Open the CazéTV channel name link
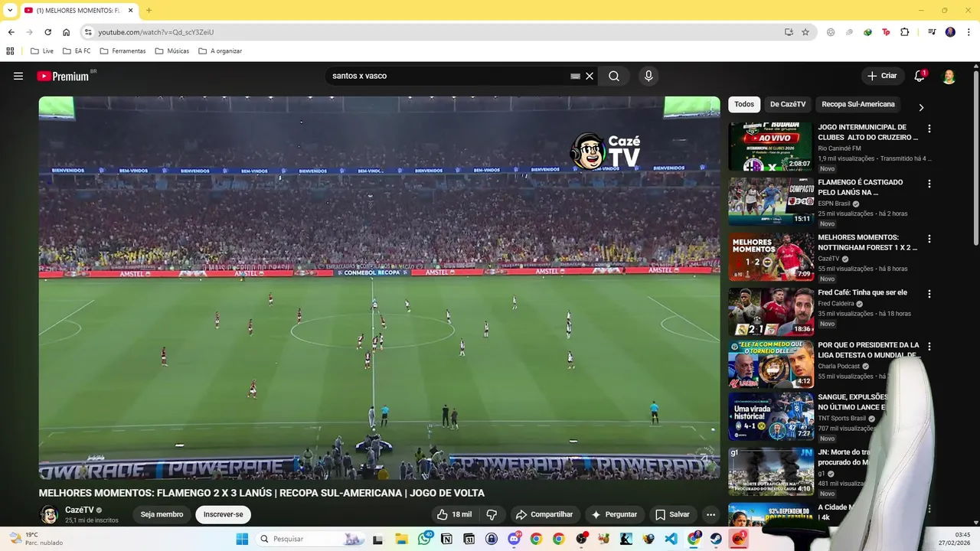The image size is (980, 551). coord(80,510)
